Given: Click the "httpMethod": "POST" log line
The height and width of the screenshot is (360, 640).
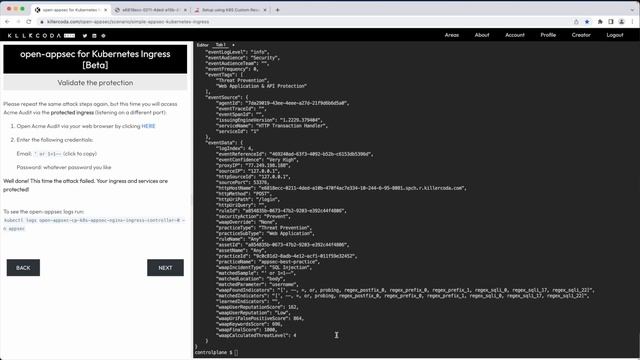Looking at the screenshot, I should coord(243,194).
